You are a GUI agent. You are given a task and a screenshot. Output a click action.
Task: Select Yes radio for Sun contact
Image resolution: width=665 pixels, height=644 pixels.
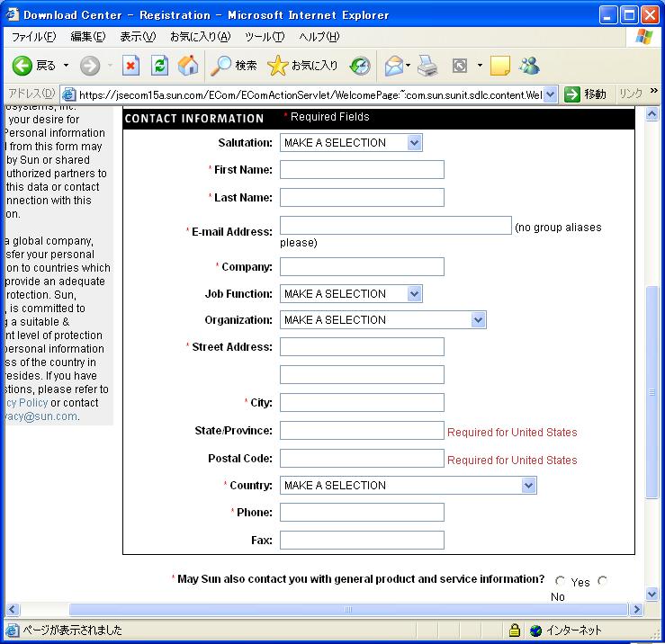pyautogui.click(x=560, y=580)
